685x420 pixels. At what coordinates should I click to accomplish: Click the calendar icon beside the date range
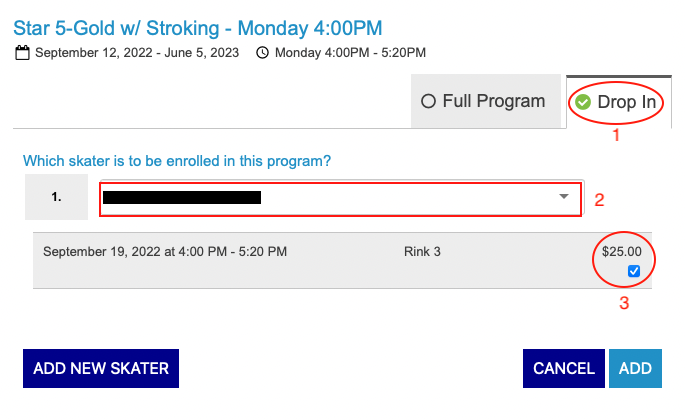[22, 53]
